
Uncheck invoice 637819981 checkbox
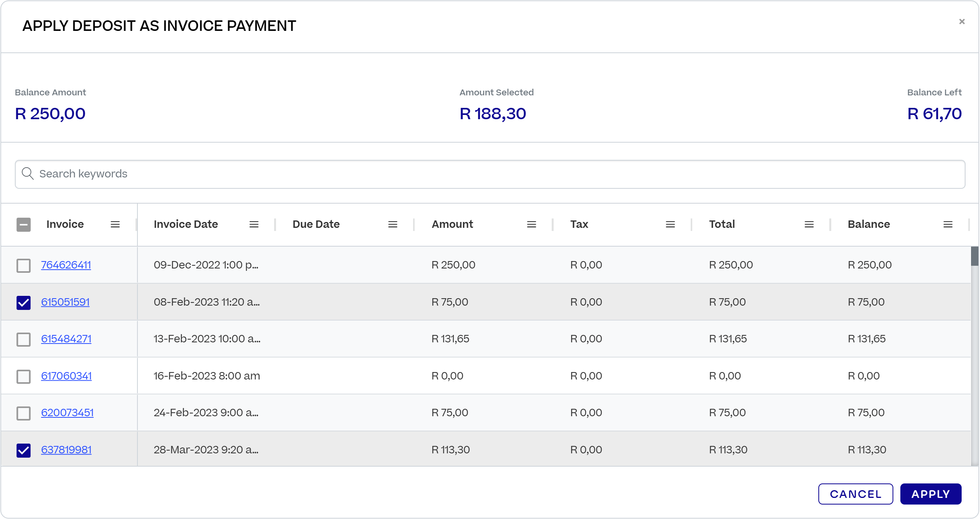pos(23,450)
